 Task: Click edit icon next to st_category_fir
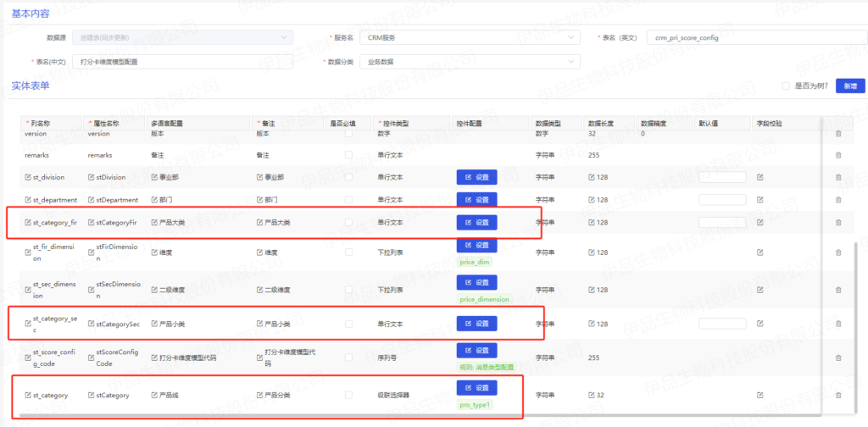pyautogui.click(x=28, y=222)
